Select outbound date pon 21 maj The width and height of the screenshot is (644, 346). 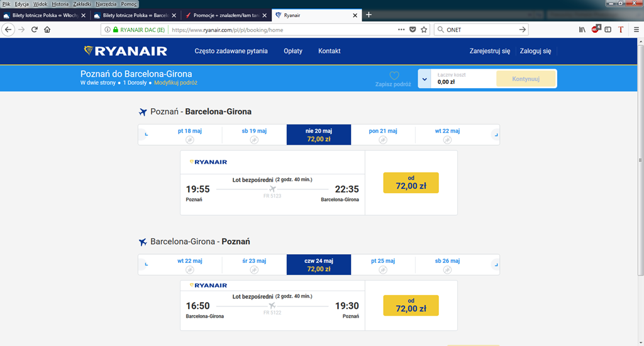coord(383,135)
